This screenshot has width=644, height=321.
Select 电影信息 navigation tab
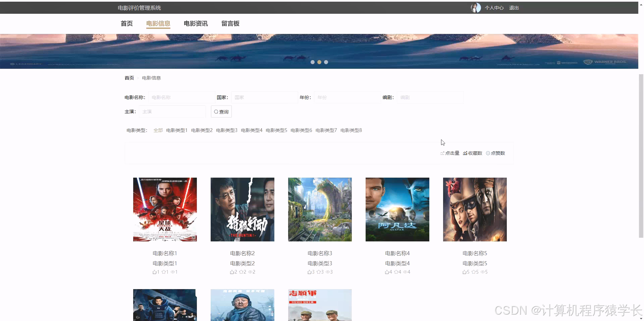158,24
